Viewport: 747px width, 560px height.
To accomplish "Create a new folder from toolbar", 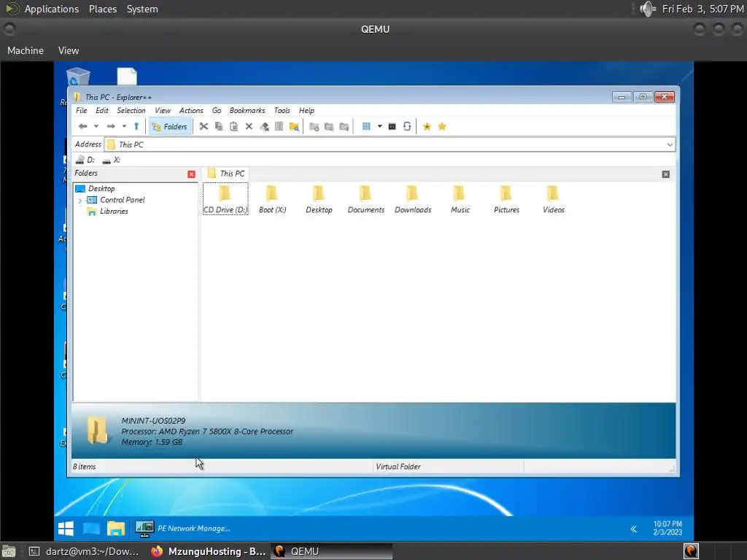I will pos(314,127).
